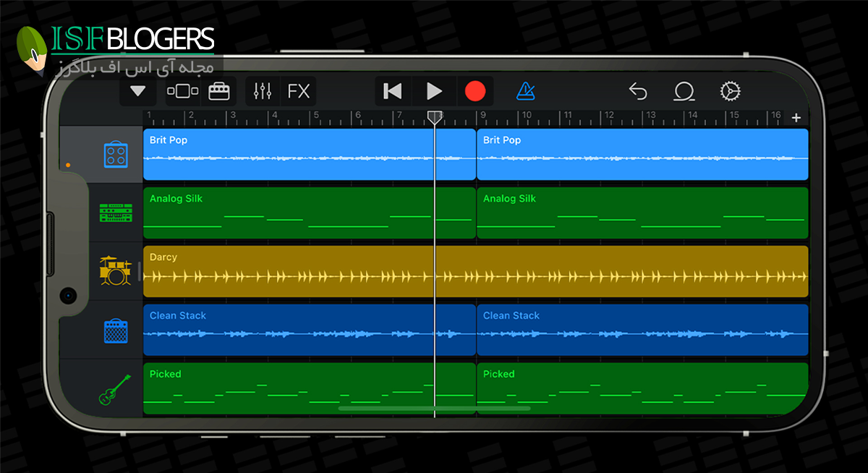Switch to instrument view with the track cells icon
This screenshot has width=868, height=473.
tap(183, 91)
